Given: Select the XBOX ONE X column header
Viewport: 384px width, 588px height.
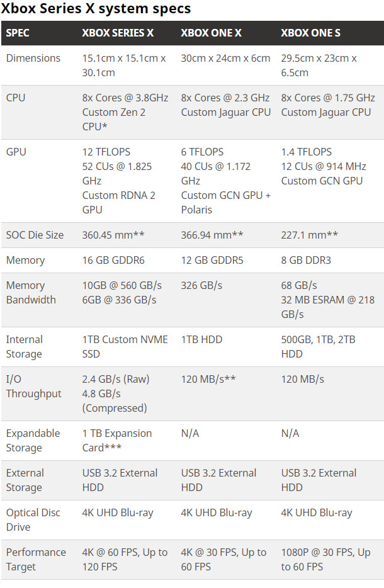Looking at the screenshot, I should pyautogui.click(x=211, y=33).
